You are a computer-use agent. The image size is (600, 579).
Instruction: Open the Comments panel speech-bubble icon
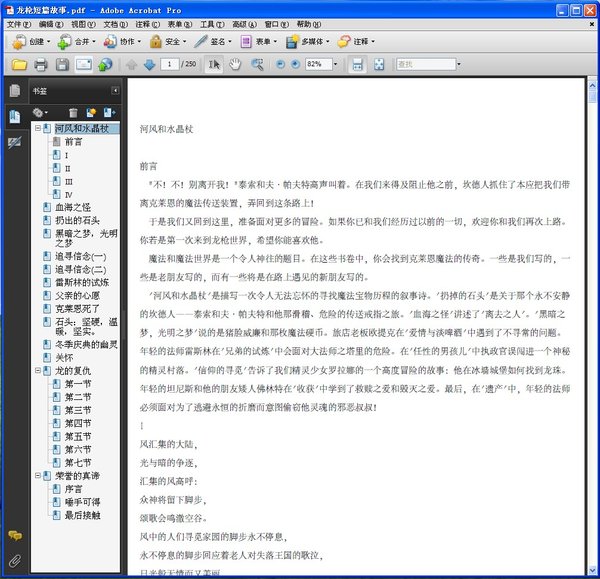(x=15, y=535)
